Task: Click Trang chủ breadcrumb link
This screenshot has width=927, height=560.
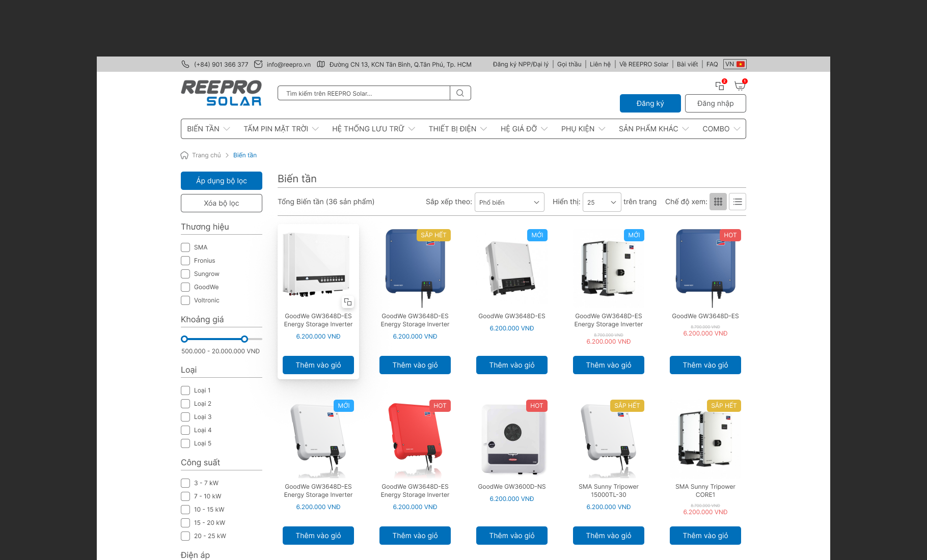Action: click(x=206, y=155)
